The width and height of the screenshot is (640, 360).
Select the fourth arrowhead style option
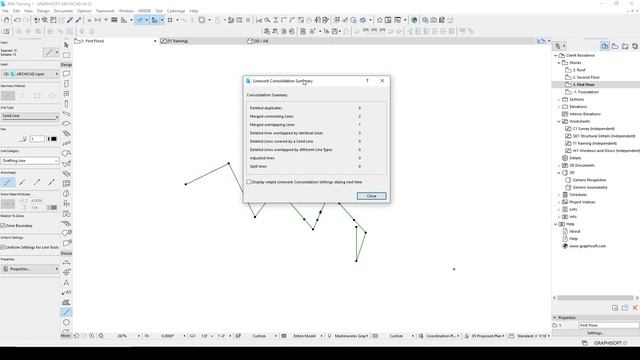pyautogui.click(x=52, y=182)
